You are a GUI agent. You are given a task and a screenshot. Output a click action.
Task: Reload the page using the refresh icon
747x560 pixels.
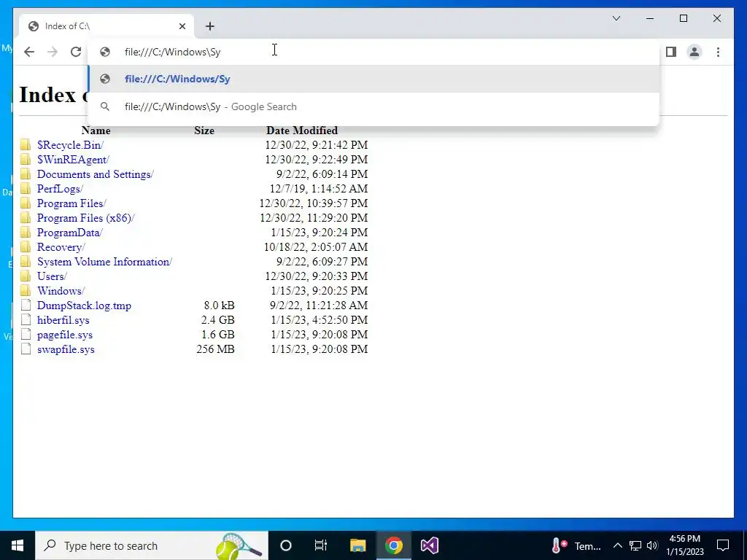click(x=76, y=52)
